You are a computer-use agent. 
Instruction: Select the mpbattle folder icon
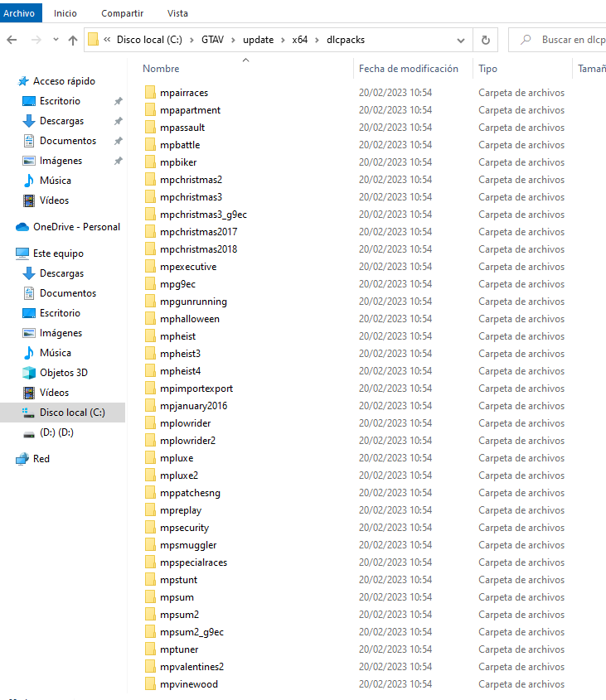pos(150,145)
